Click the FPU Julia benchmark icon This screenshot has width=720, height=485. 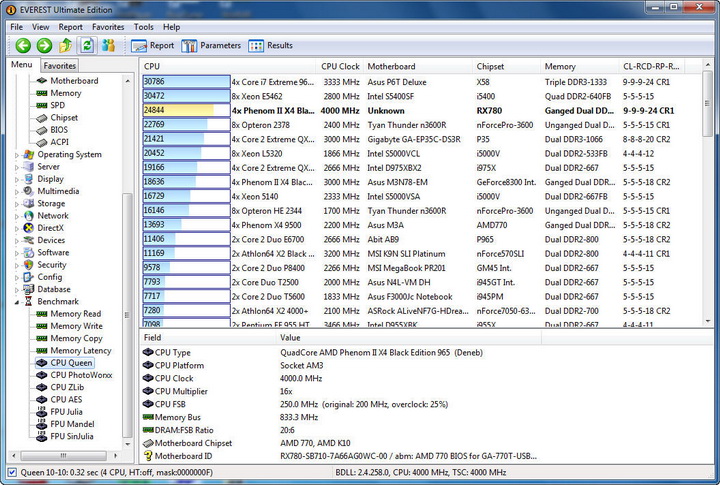42,412
